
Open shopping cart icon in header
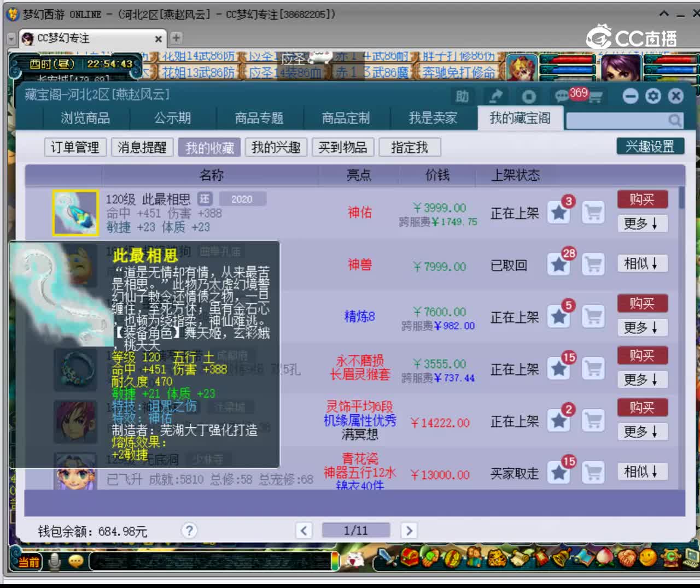tap(594, 97)
